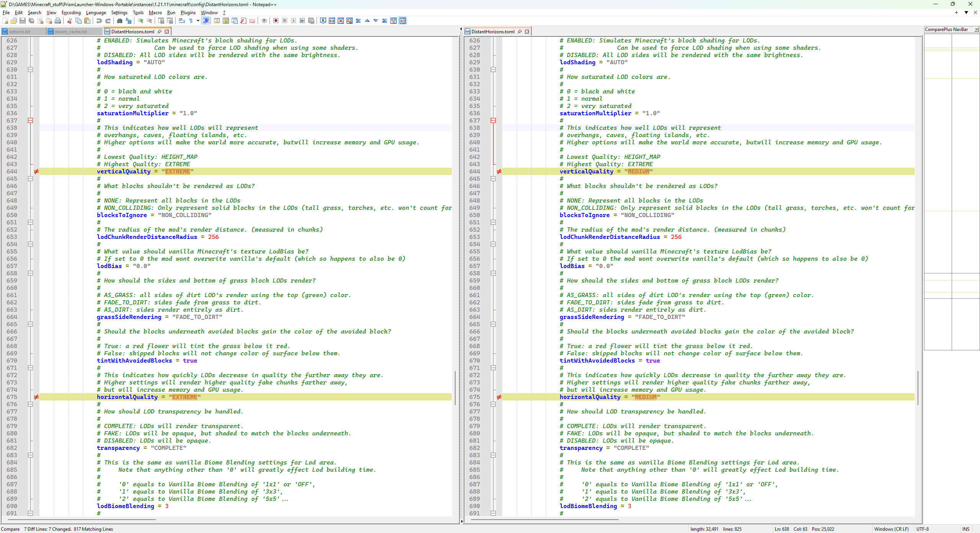Jump to previous diff with up arrow
The width and height of the screenshot is (980, 533).
pos(367,21)
